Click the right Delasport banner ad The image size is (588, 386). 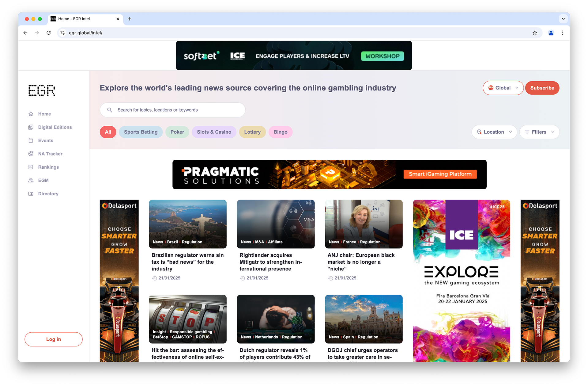[x=540, y=281]
